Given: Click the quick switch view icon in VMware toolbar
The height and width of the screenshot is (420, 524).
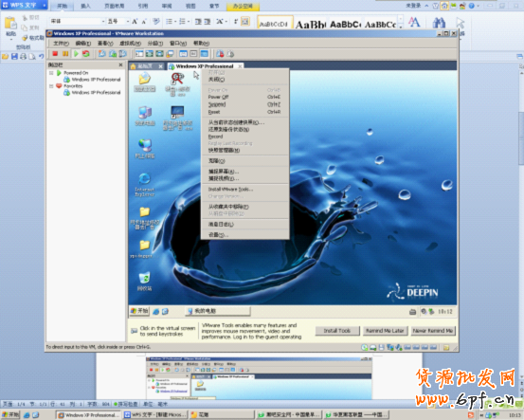Looking at the screenshot, I should (x=150, y=53).
